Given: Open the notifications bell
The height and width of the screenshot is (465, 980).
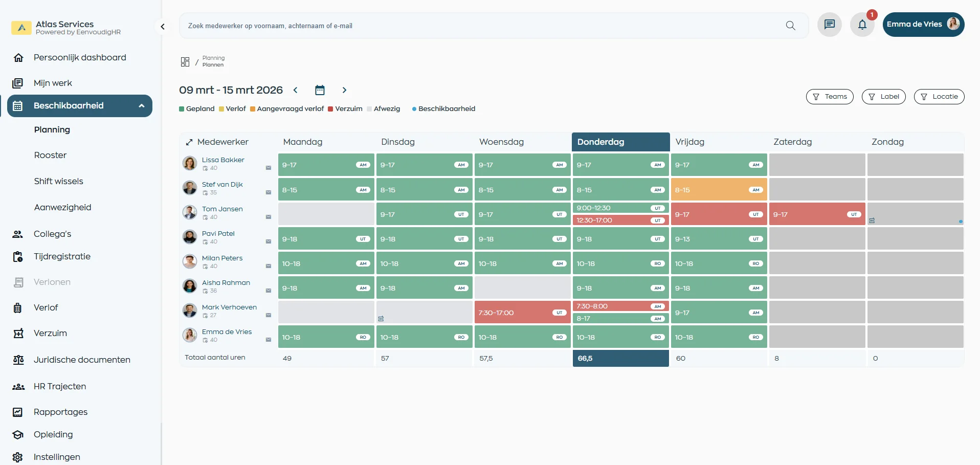Looking at the screenshot, I should click(x=862, y=25).
